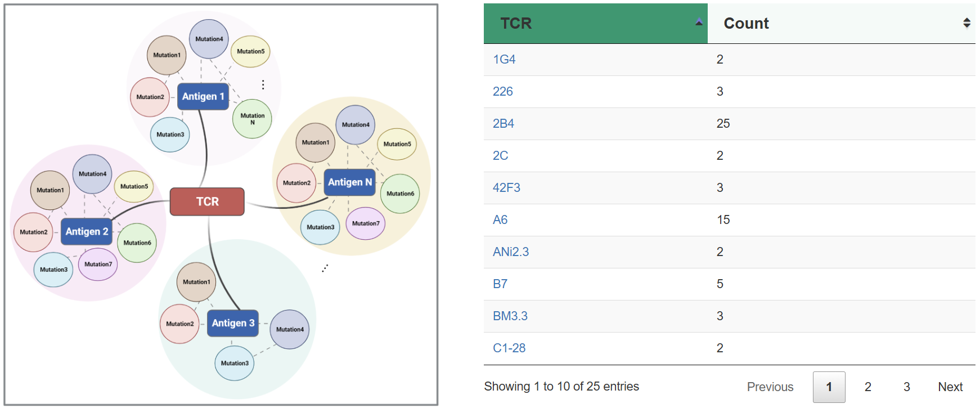This screenshot has height=408, width=980.
Task: Click the 2C TCR link
Action: click(500, 156)
